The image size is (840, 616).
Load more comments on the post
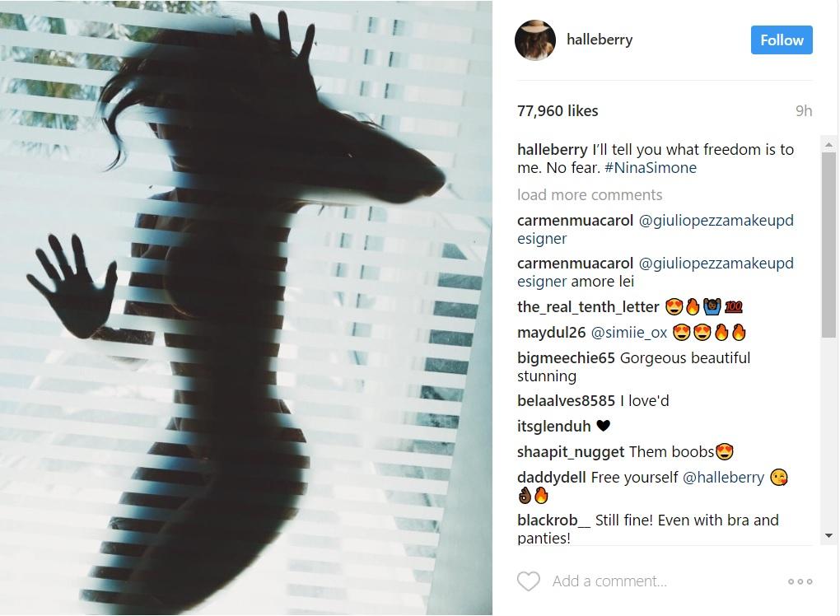590,194
